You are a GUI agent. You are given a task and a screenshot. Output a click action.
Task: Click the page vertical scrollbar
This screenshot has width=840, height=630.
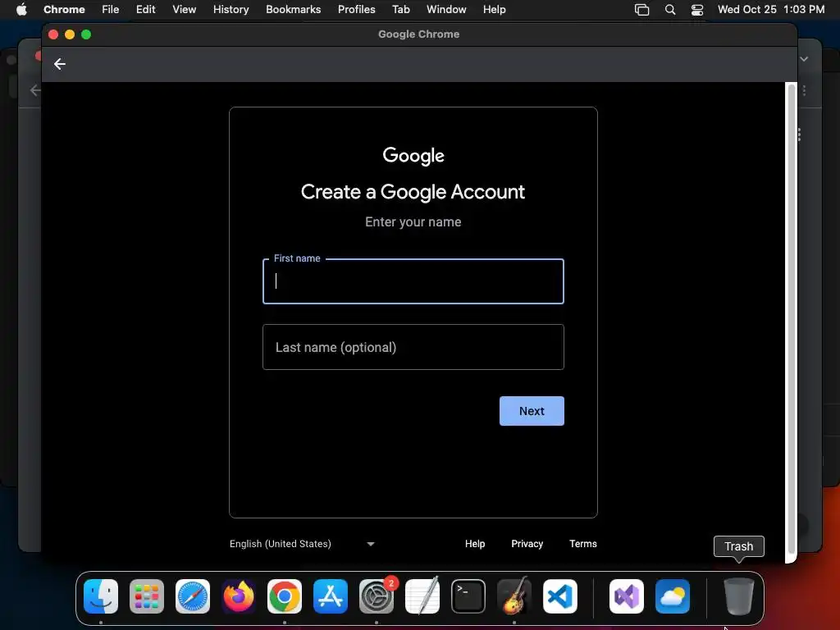[791, 319]
